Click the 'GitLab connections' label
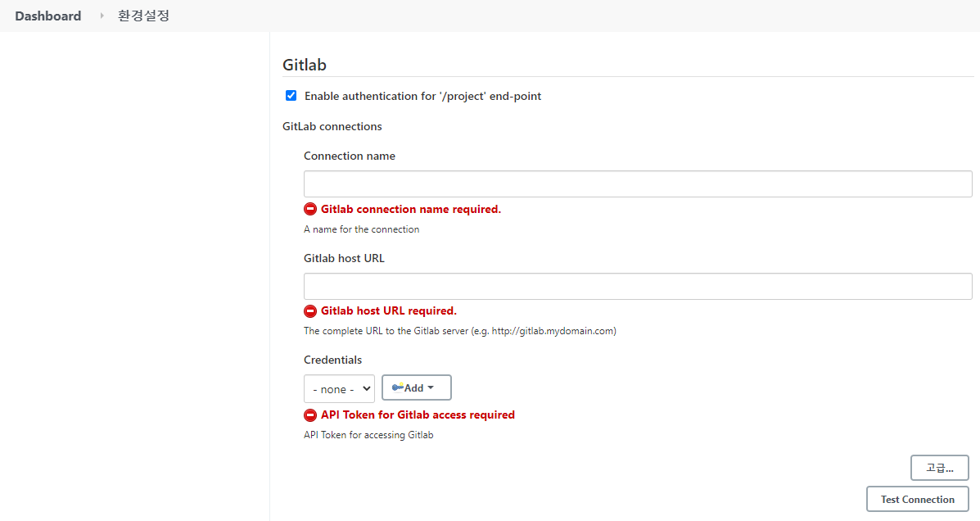The image size is (980, 521). coord(332,126)
